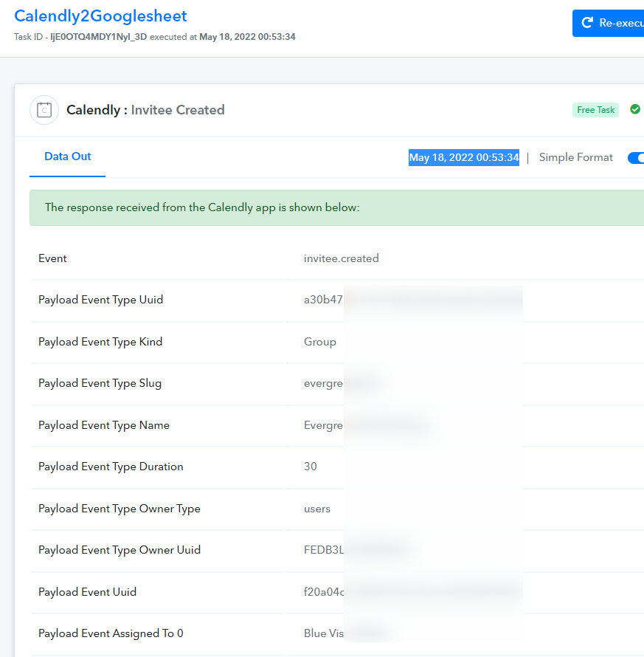
Task: Click the Payload Event Type Uuid label
Action: click(x=100, y=300)
